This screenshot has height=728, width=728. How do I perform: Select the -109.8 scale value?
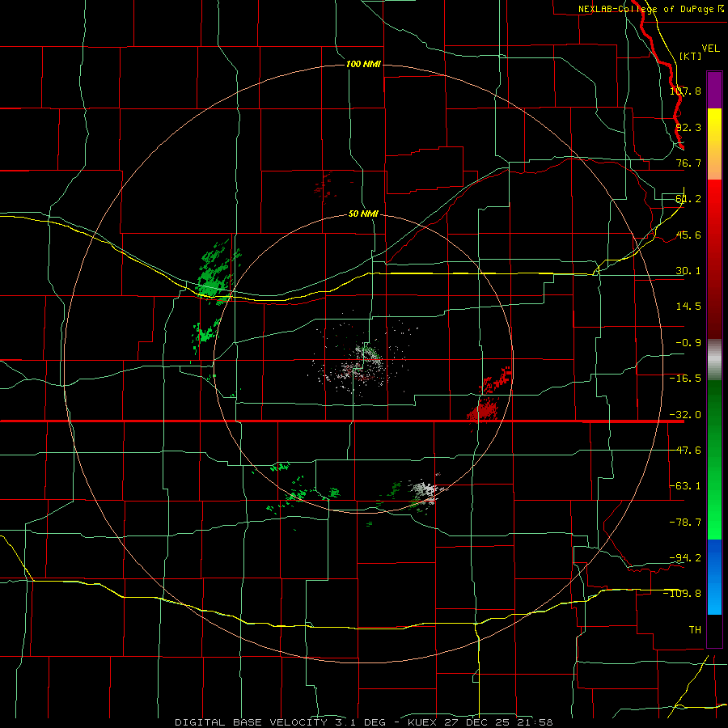[x=682, y=594]
